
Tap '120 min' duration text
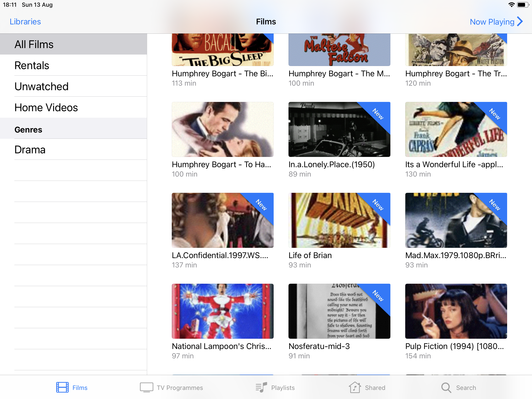418,83
